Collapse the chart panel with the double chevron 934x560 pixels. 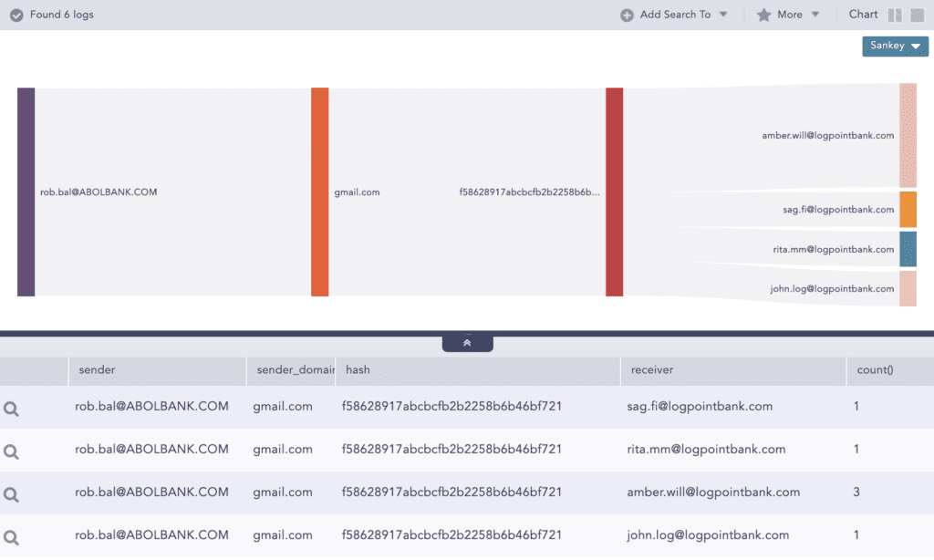pos(467,343)
